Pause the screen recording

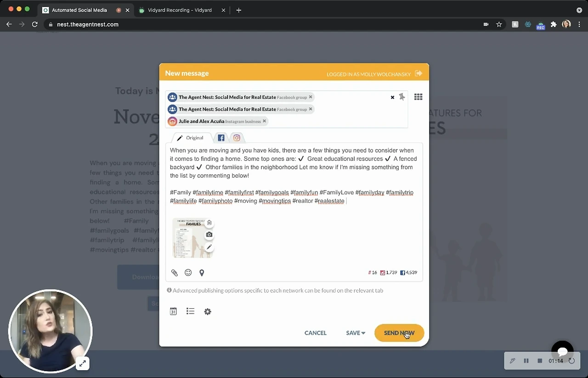click(x=526, y=361)
